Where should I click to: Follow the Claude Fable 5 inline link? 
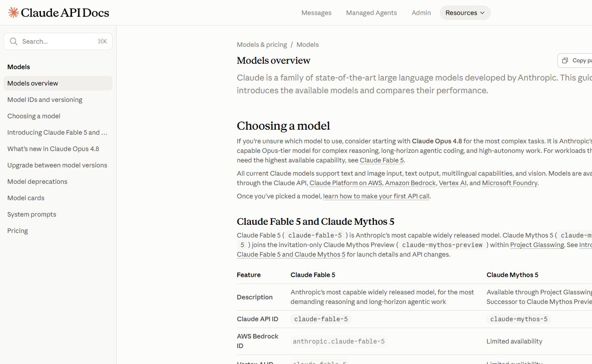point(382,160)
